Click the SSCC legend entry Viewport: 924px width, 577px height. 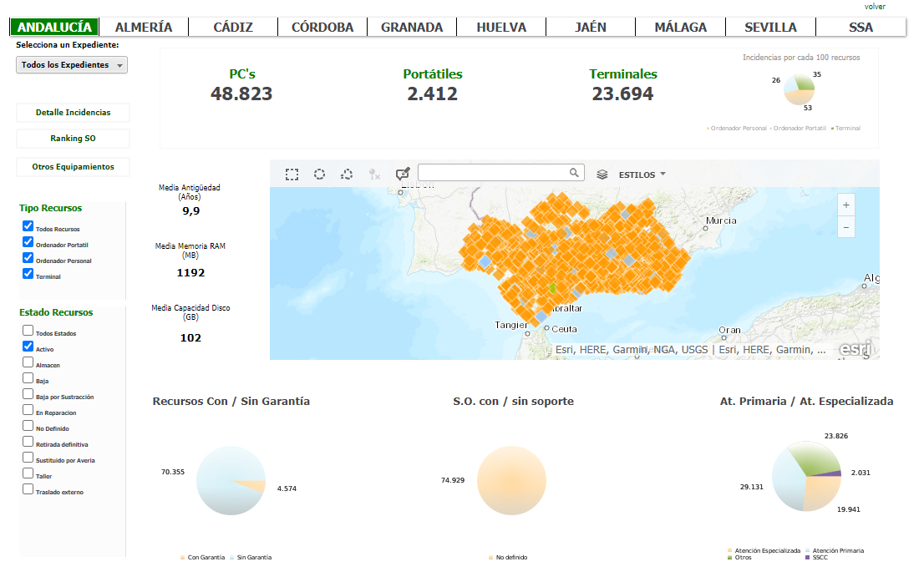817,557
